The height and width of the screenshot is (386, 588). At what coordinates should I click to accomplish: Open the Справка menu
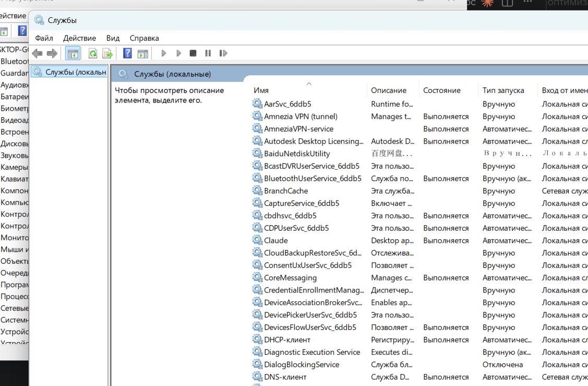145,38
